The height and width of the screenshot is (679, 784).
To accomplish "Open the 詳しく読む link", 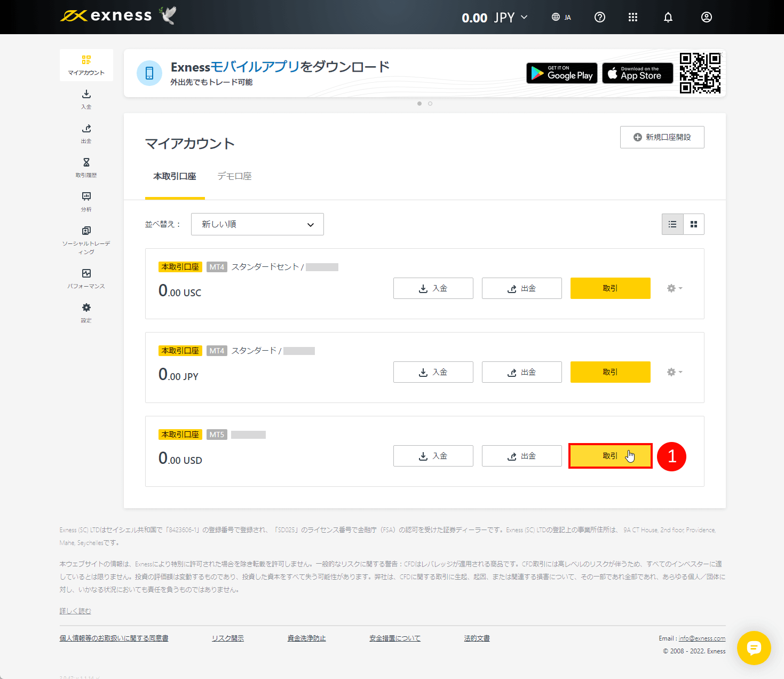I will point(75,610).
